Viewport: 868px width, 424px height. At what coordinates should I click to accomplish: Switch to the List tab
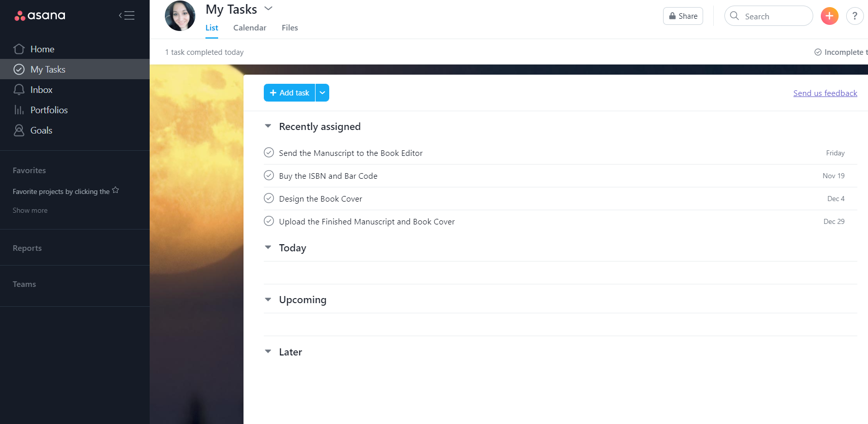pyautogui.click(x=212, y=28)
